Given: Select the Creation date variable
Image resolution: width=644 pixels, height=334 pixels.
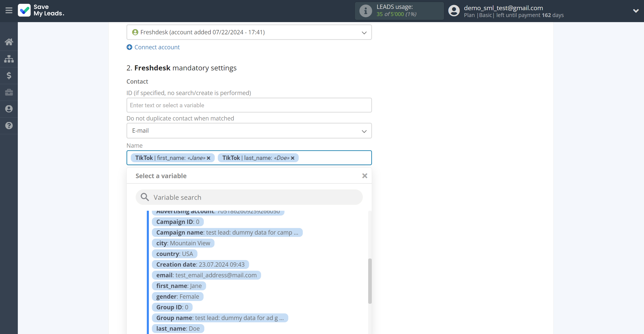Looking at the screenshot, I should pos(200,265).
